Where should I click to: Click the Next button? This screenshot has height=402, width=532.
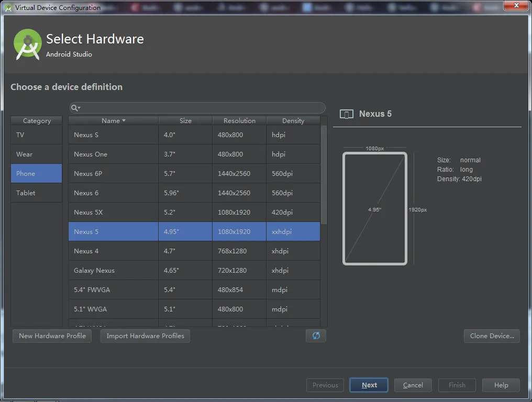coord(369,385)
